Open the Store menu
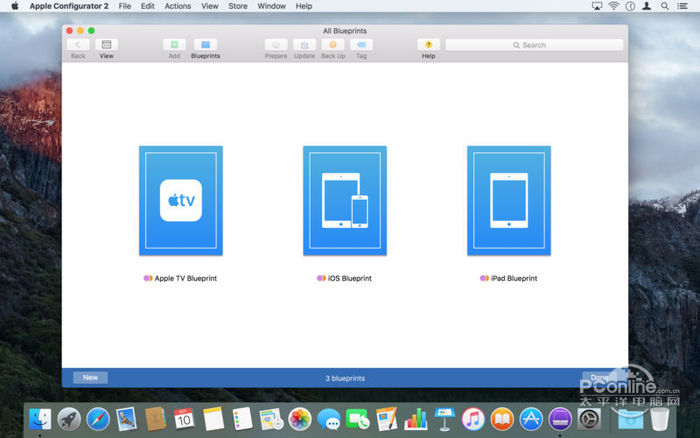Image resolution: width=700 pixels, height=438 pixels. (x=238, y=6)
